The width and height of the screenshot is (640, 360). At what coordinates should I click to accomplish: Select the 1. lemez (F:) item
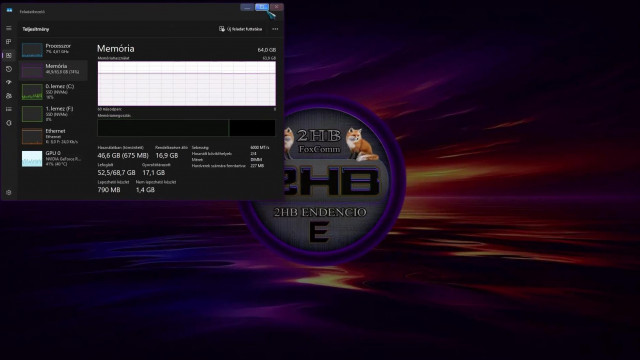tap(53, 114)
